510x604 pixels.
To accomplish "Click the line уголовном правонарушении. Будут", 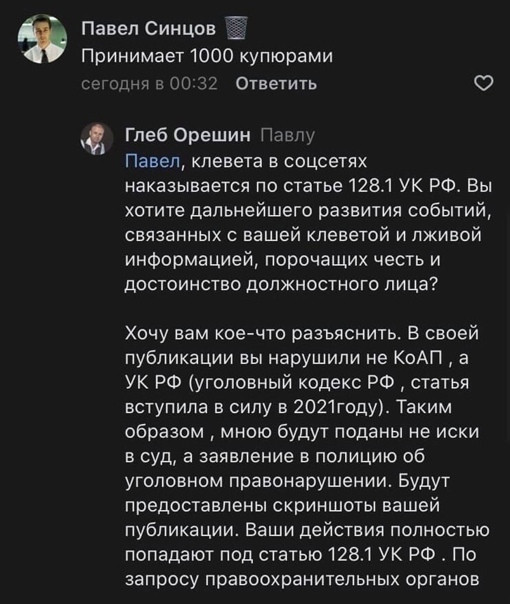I will 287,481.
